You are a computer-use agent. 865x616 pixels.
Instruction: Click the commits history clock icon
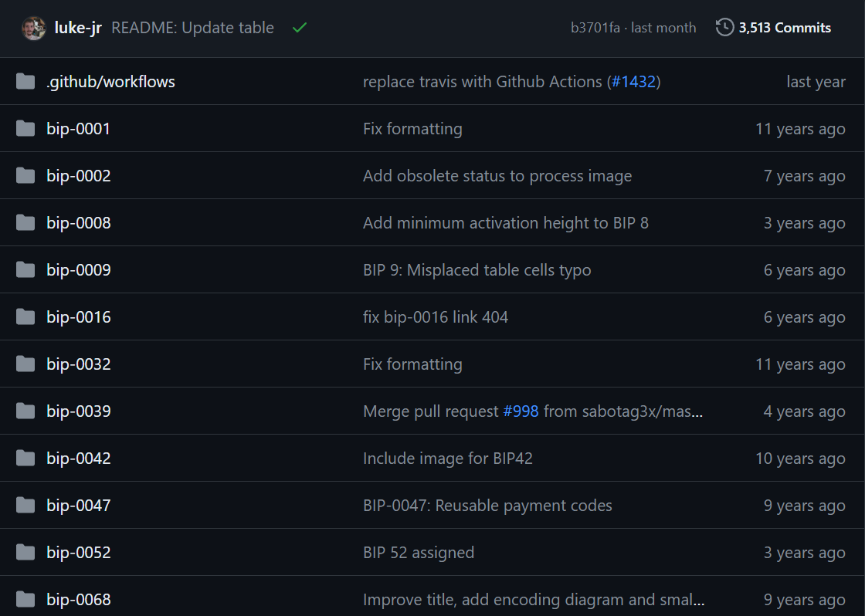[724, 28]
